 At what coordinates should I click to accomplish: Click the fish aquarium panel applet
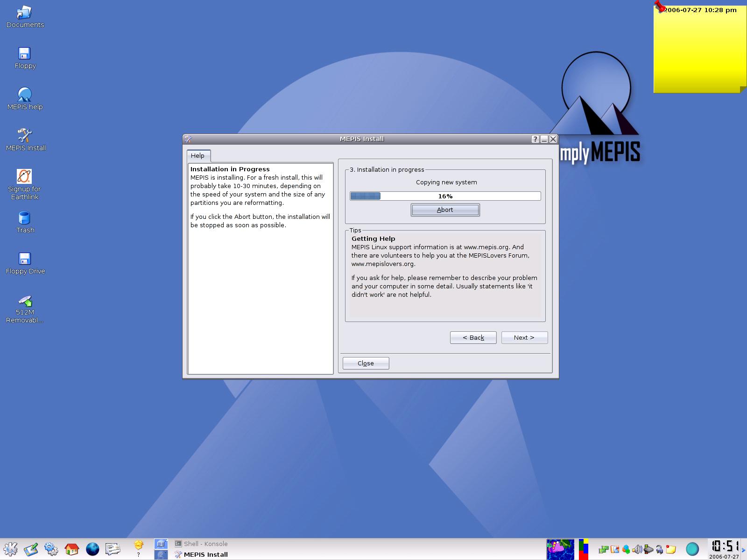coord(560,549)
